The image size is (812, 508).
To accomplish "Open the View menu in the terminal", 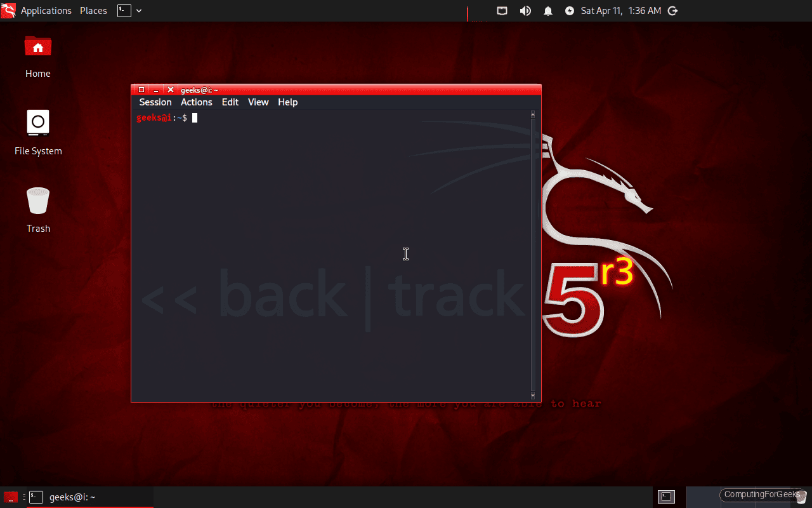I will (x=258, y=102).
